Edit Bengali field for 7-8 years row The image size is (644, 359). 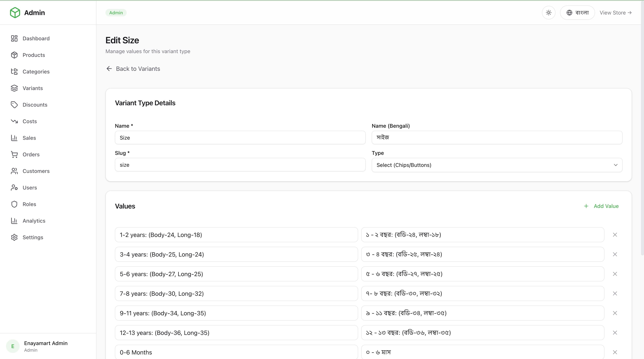[482, 293]
